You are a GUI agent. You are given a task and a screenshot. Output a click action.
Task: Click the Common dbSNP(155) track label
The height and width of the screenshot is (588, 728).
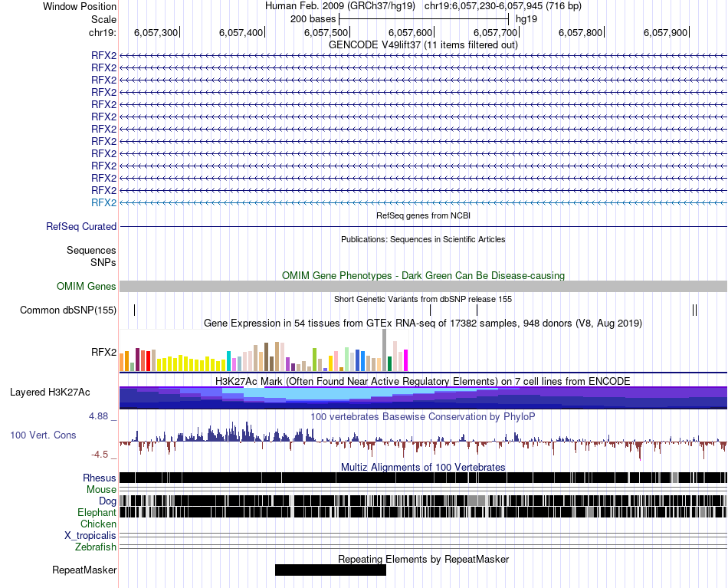coord(68,310)
